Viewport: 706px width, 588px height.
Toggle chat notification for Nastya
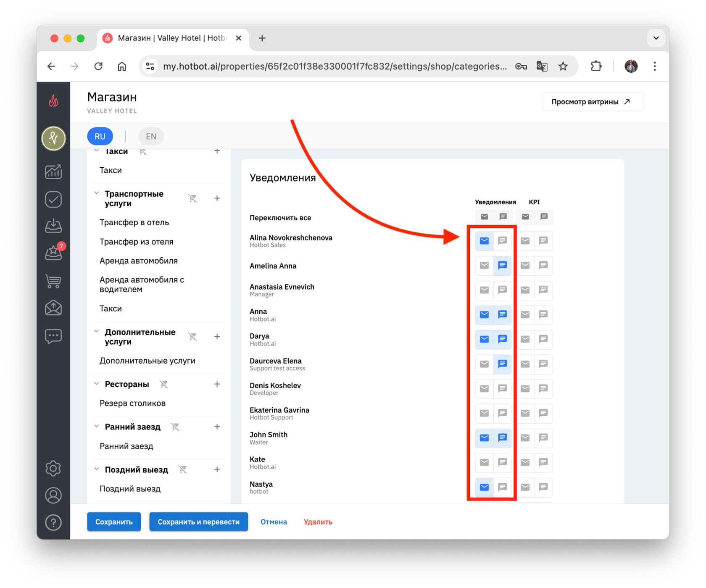tap(503, 487)
